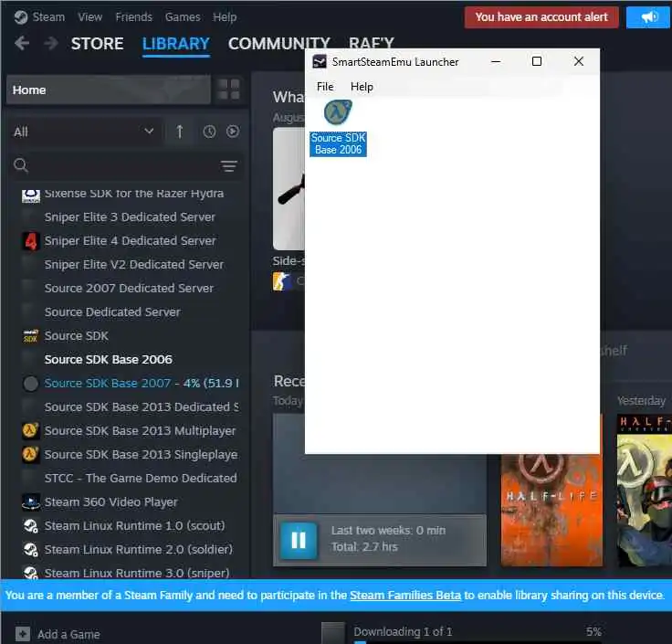The height and width of the screenshot is (644, 672).
Task: Maximize the SmartSteamEmu Launcher window
Action: tap(537, 61)
